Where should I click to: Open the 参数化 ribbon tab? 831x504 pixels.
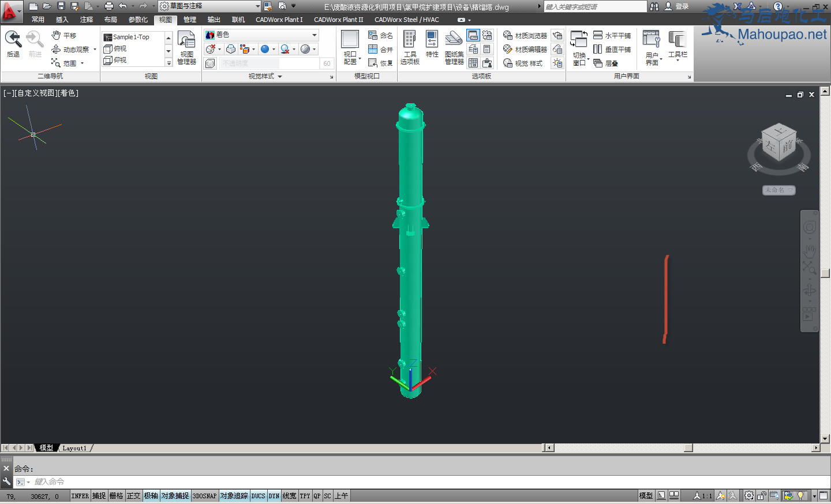pyautogui.click(x=138, y=20)
